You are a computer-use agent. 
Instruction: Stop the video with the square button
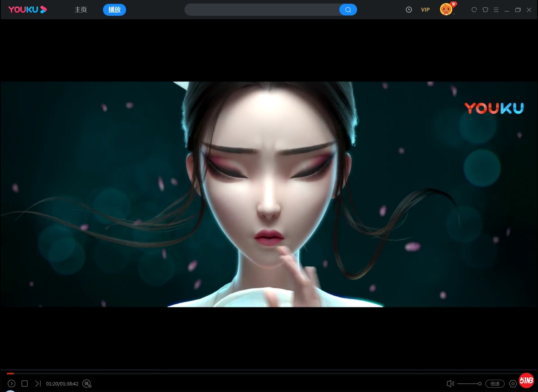click(25, 384)
